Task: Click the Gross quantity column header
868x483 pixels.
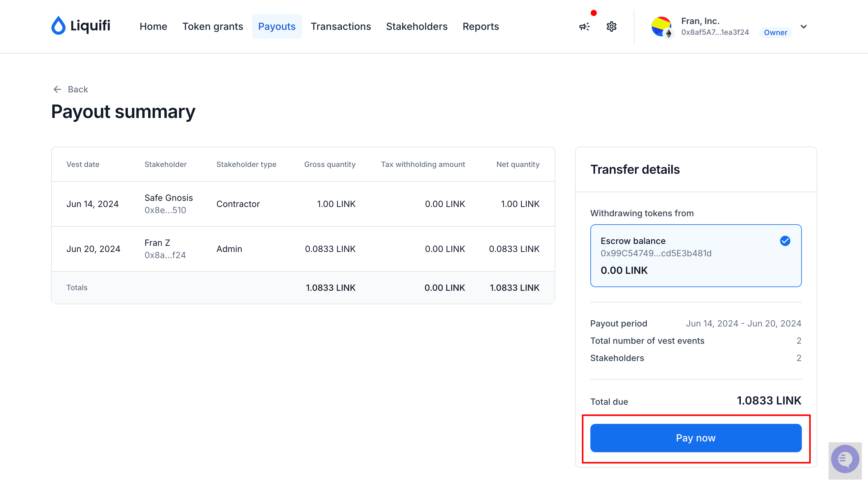Action: click(330, 164)
